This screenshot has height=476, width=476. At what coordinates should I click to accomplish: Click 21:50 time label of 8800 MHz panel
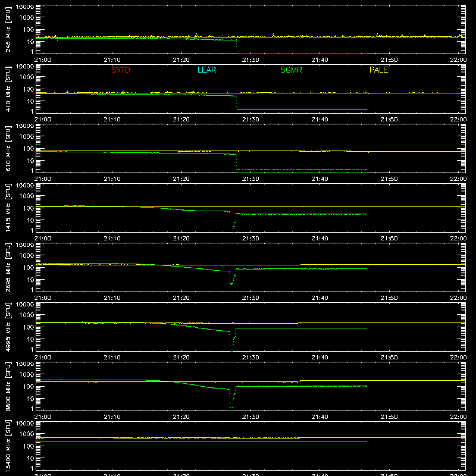389,417
